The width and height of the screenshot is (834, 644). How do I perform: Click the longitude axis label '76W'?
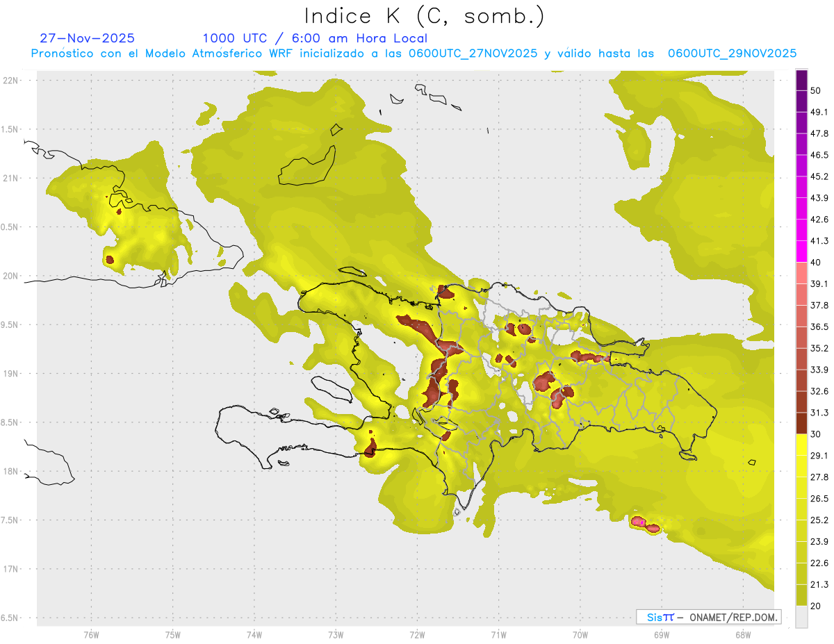[x=91, y=634]
